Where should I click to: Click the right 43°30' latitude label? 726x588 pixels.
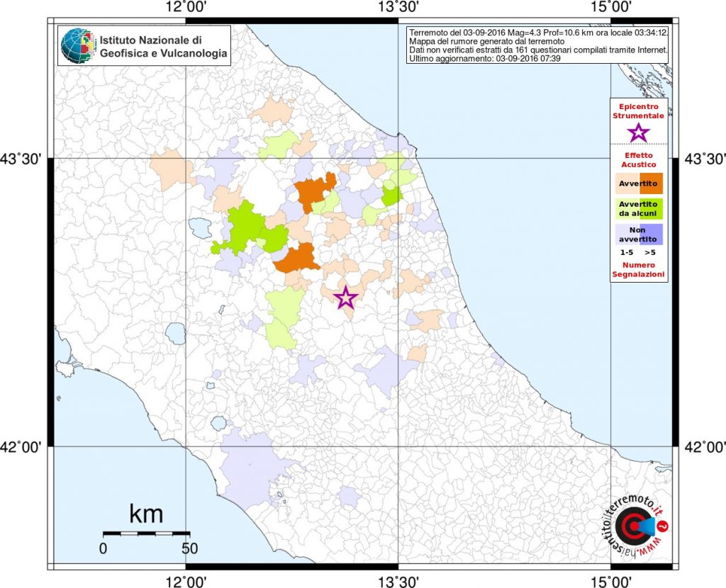705,159
